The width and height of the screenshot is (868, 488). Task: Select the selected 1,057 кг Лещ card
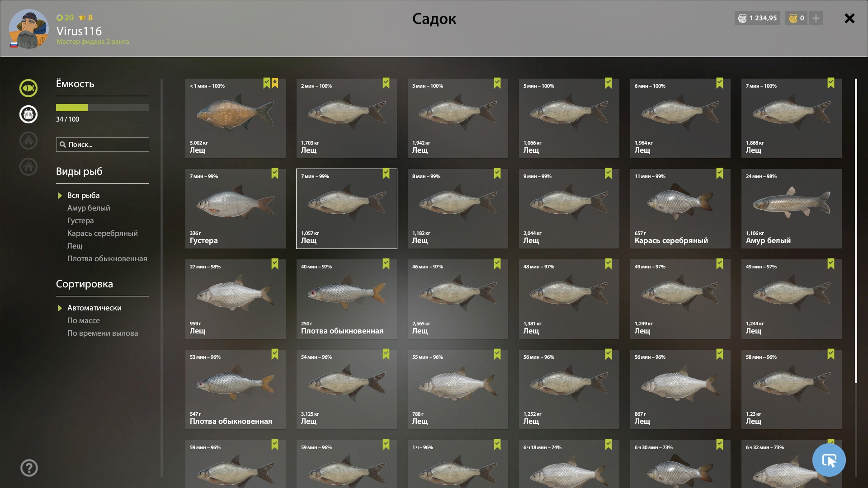(x=347, y=209)
